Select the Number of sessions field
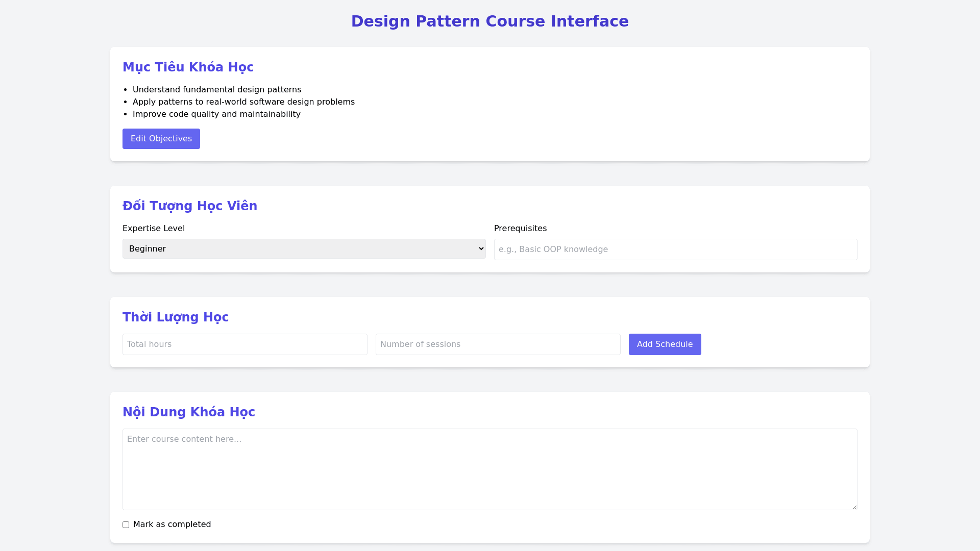Image resolution: width=980 pixels, height=551 pixels. coord(498,344)
